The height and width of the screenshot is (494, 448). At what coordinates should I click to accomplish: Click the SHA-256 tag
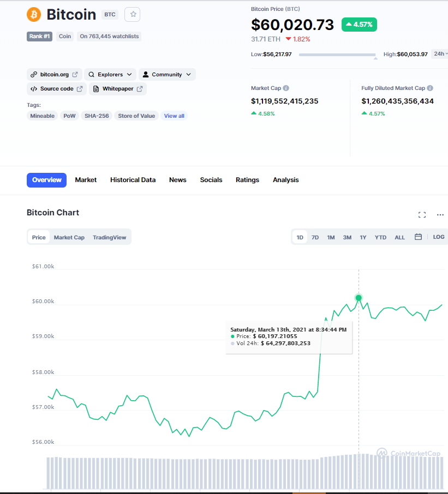click(97, 116)
